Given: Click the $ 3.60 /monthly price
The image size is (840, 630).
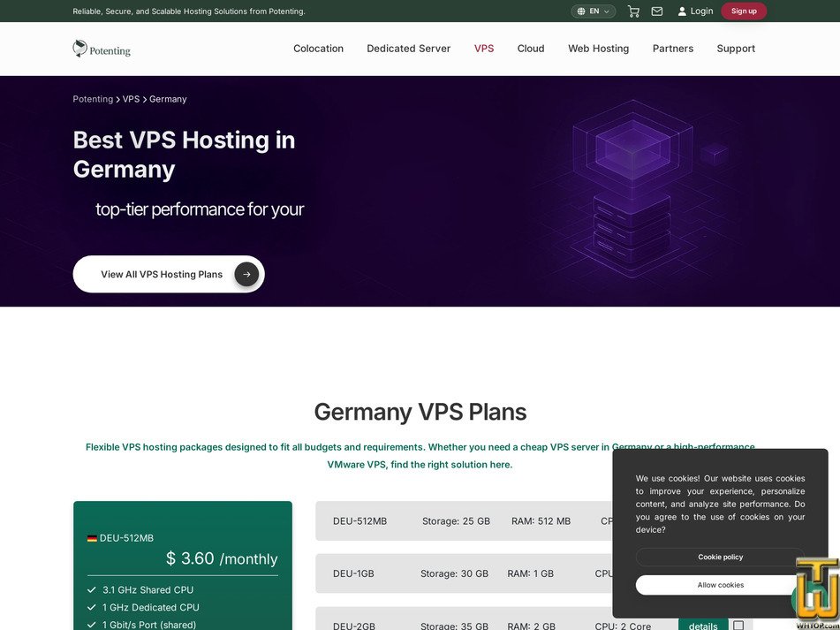Looking at the screenshot, I should coord(222,558).
